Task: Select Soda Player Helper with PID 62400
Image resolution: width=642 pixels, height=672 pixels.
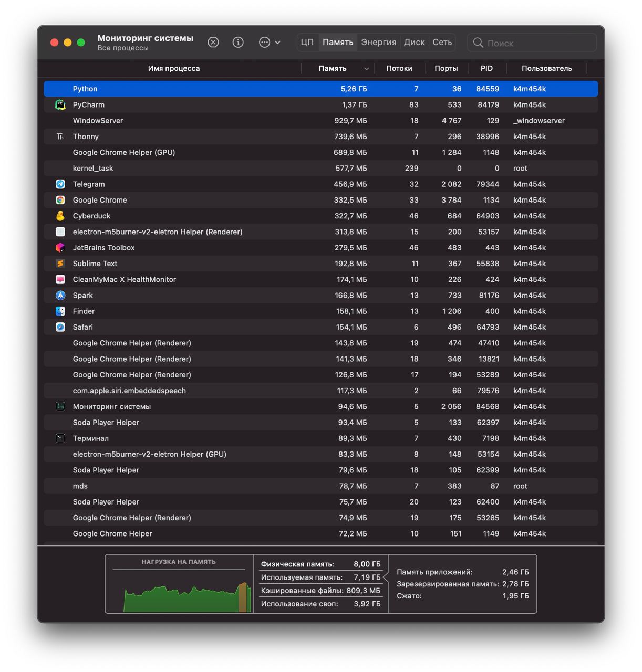Action: click(x=321, y=502)
